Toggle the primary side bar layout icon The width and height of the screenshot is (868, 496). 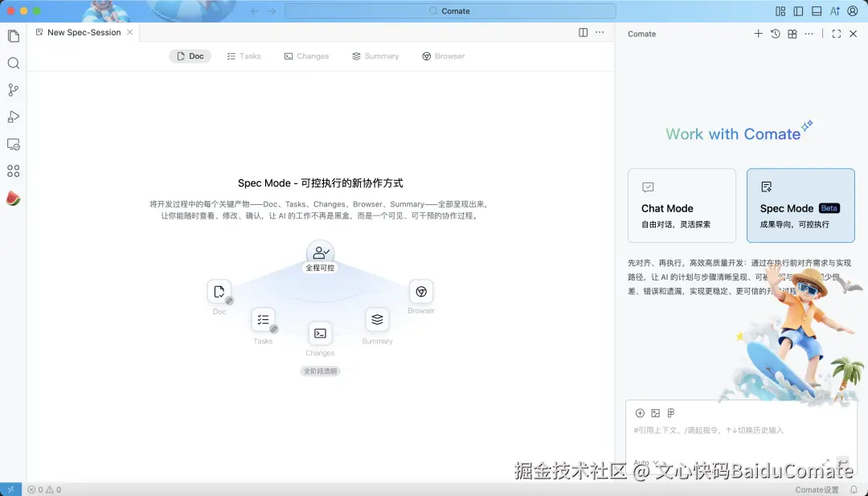pos(798,11)
